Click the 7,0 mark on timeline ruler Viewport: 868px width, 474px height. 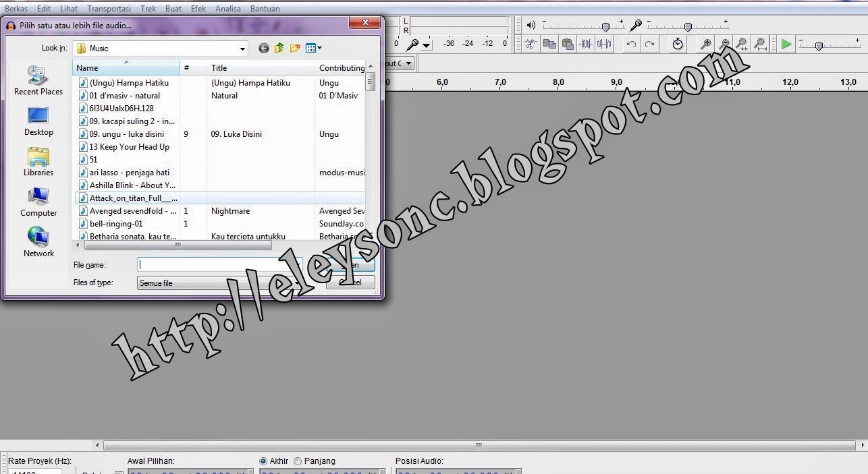(500, 82)
